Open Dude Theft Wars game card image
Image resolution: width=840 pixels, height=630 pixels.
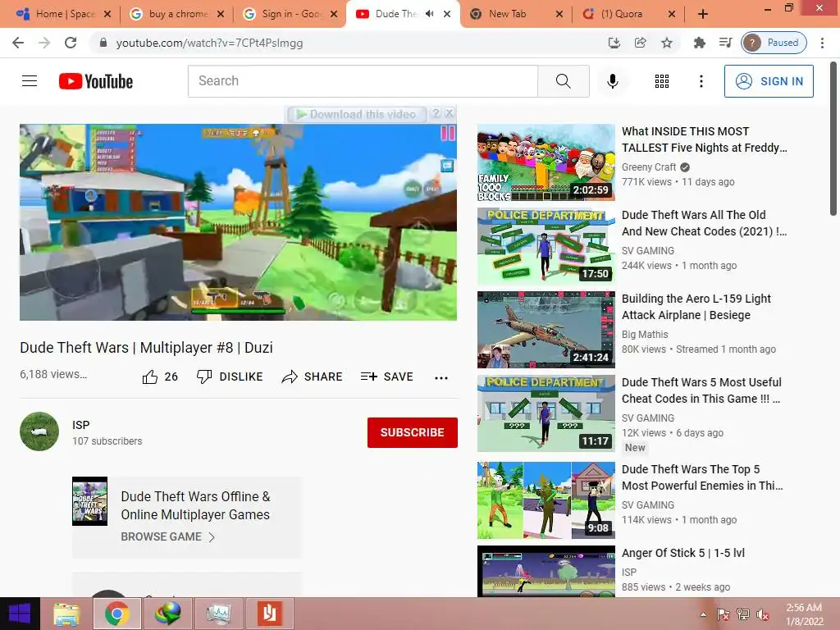coord(90,501)
